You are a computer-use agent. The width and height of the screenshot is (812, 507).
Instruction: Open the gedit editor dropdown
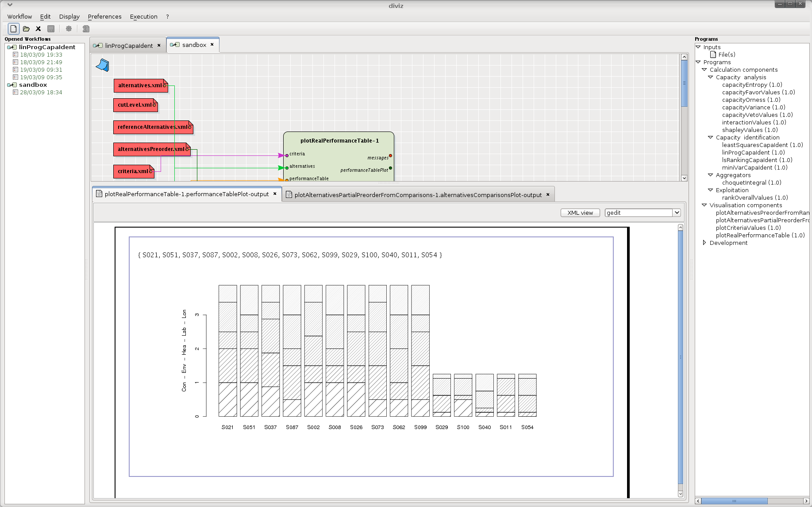coord(676,213)
